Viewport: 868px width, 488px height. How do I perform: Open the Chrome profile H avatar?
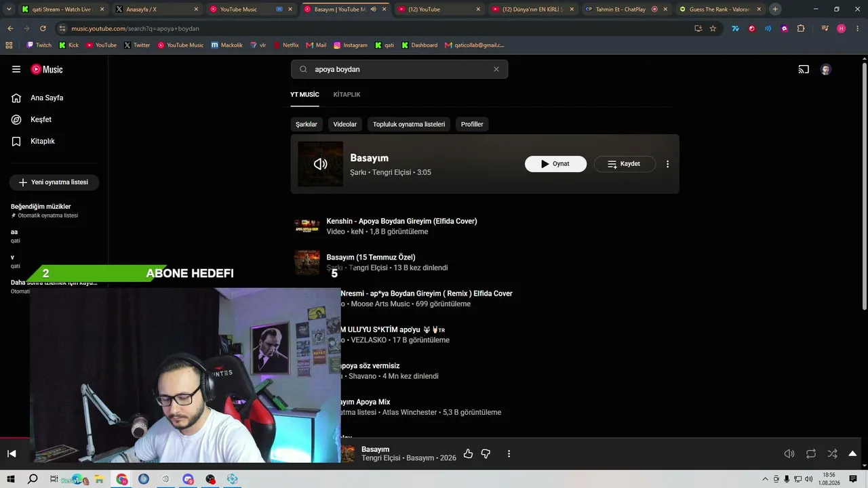(842, 28)
